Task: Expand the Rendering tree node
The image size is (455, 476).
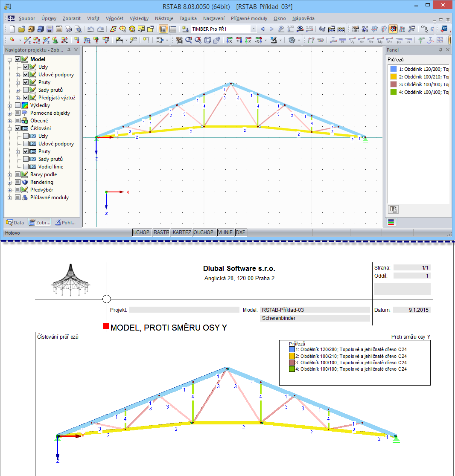Action: (x=10, y=183)
